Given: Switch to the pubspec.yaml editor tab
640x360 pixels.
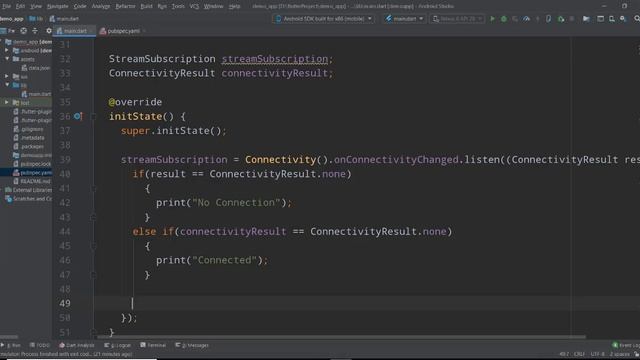Looking at the screenshot, I should click(123, 31).
